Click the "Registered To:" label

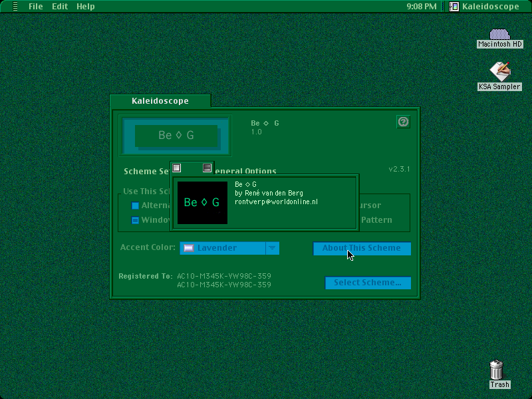click(x=146, y=276)
